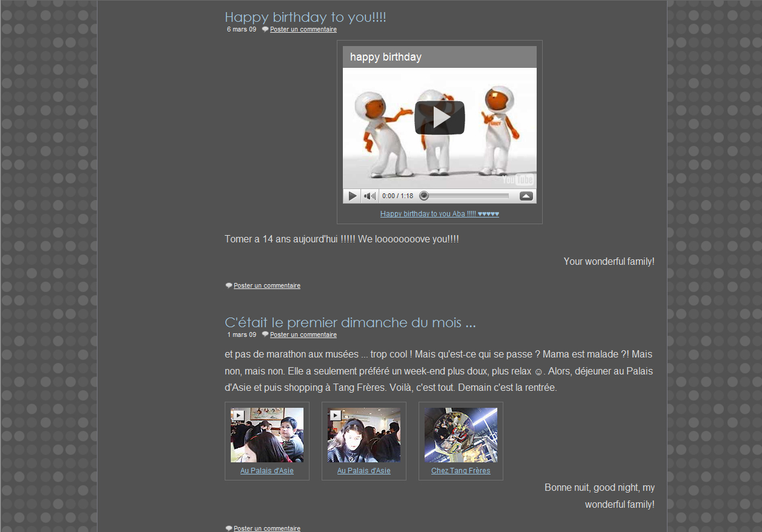This screenshot has width=762, height=532.
Task: Click the "Chez Tang Frères" caption link
Action: tap(460, 471)
